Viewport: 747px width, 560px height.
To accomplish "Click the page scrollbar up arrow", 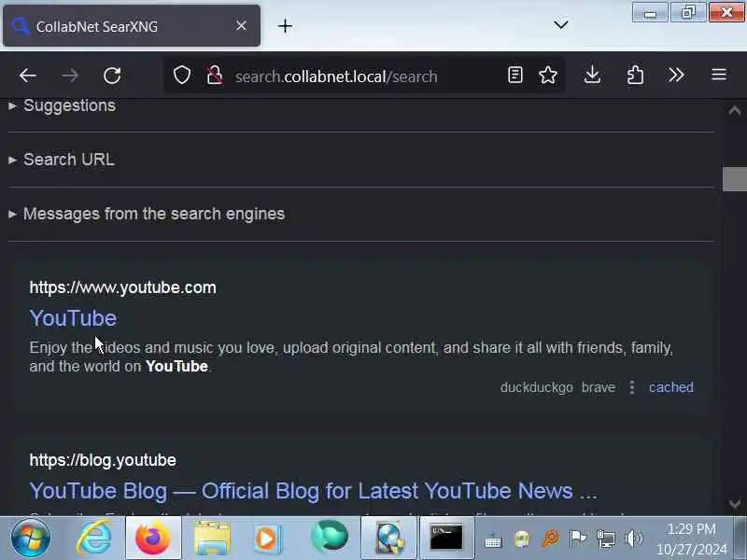I will [x=735, y=111].
